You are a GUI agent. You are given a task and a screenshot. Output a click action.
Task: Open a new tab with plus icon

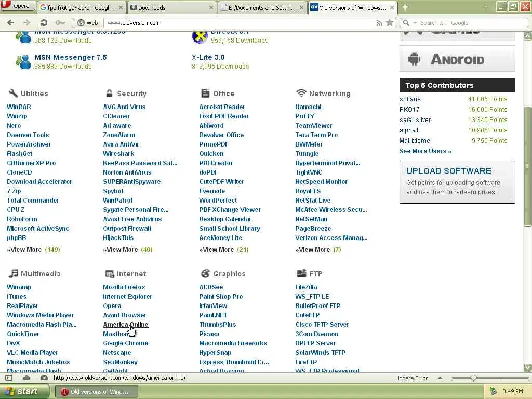(405, 7)
